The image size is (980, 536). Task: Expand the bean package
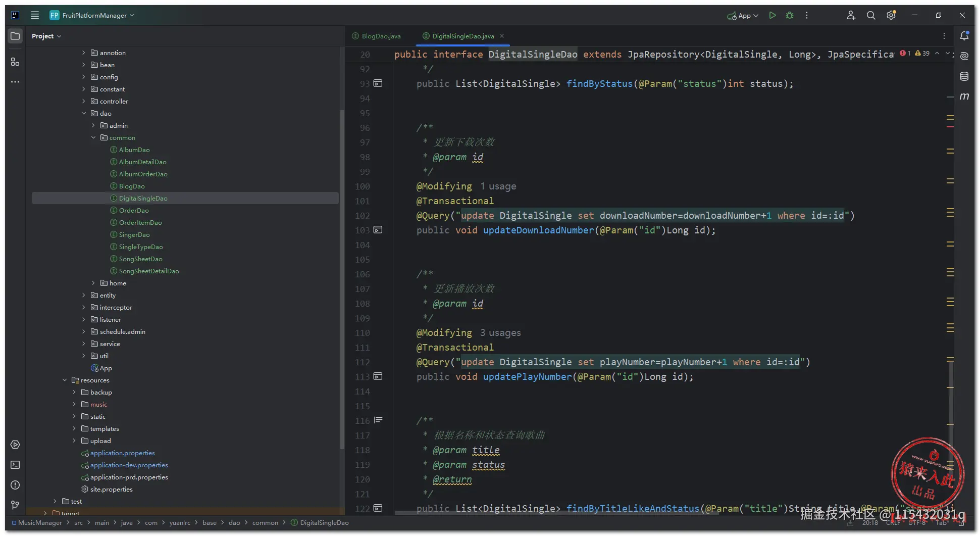84,65
